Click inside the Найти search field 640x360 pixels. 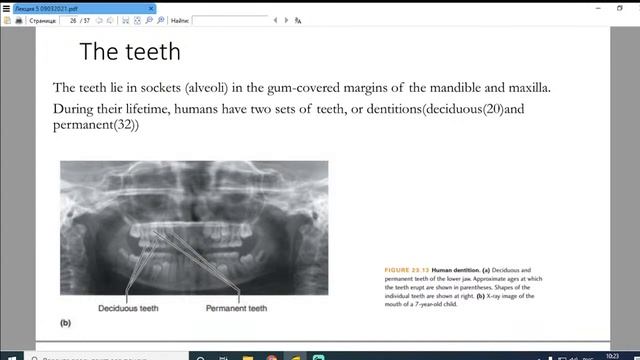(230, 20)
